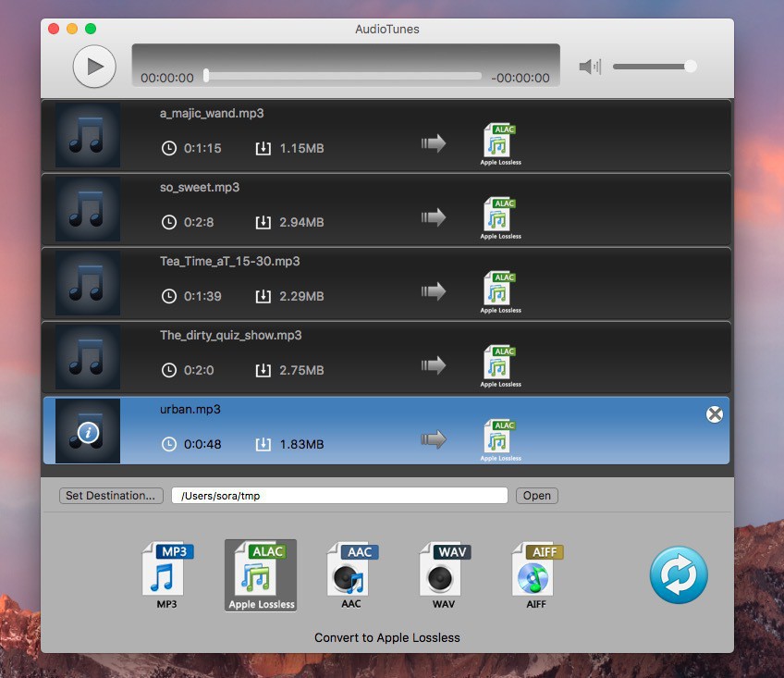Select the Tea_Time_aT_15-30.mp3 file name
This screenshot has width=784, height=678.
tap(229, 261)
